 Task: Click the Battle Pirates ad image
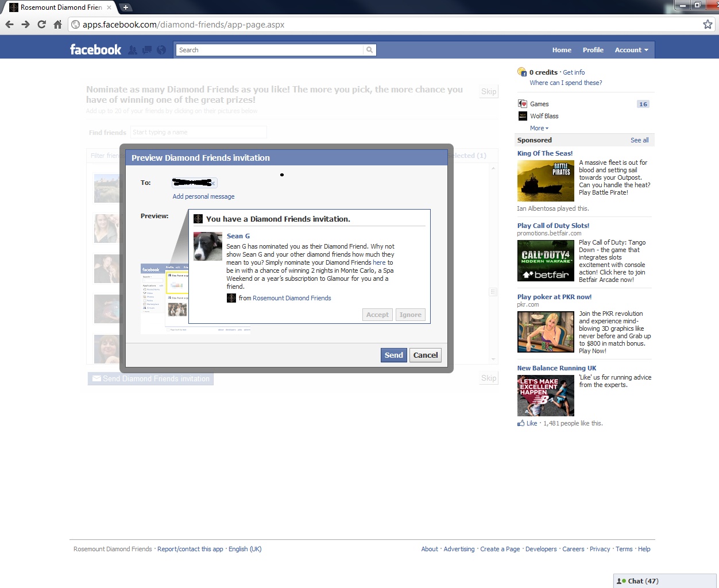(x=546, y=181)
